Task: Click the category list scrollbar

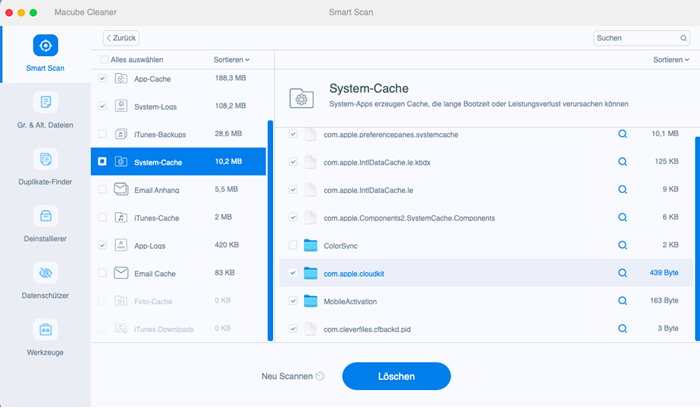Action: click(270, 230)
